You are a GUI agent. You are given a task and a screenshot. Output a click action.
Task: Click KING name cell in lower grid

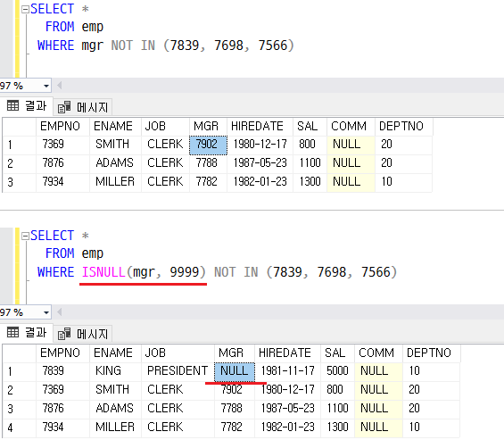(x=115, y=372)
